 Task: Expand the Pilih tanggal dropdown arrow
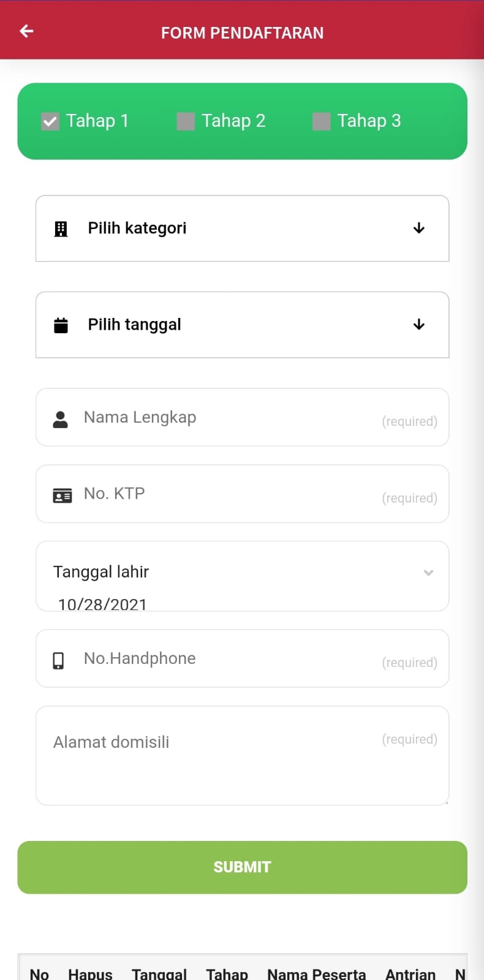[419, 325]
